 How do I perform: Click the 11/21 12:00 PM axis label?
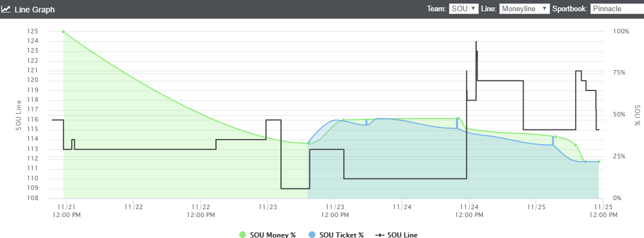pyautogui.click(x=66, y=211)
